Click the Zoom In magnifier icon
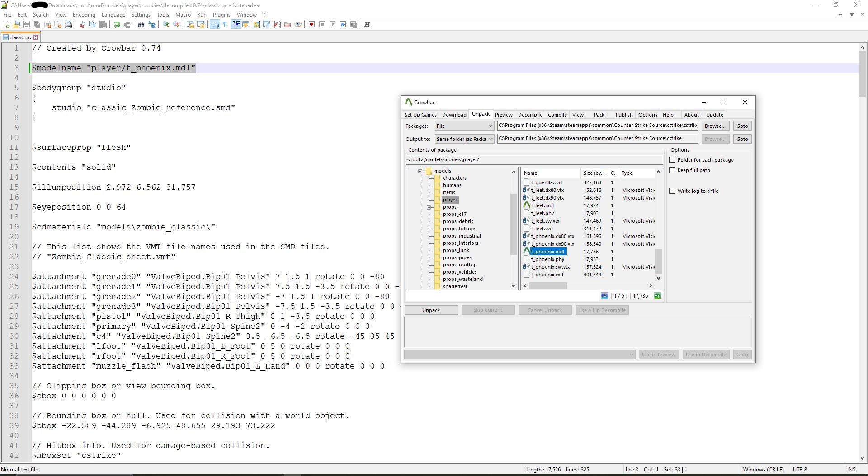The width and height of the screenshot is (868, 476). [x=166, y=24]
